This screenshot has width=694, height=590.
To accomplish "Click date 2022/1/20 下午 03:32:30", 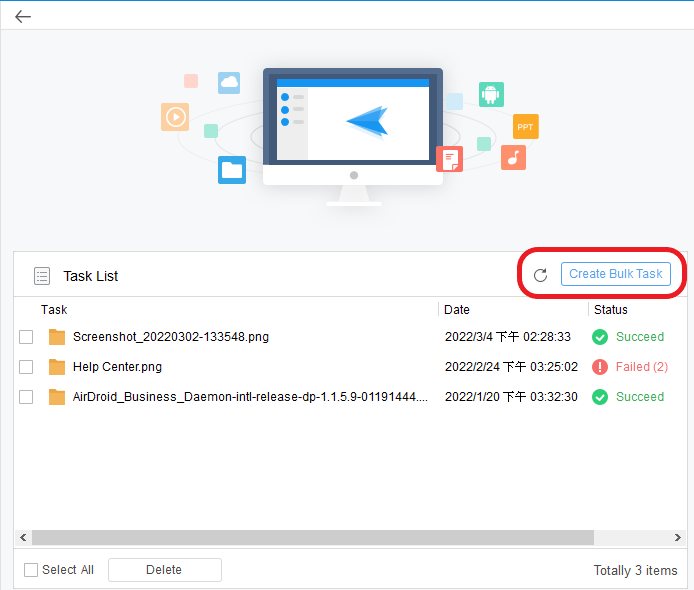I will click(x=511, y=397).
